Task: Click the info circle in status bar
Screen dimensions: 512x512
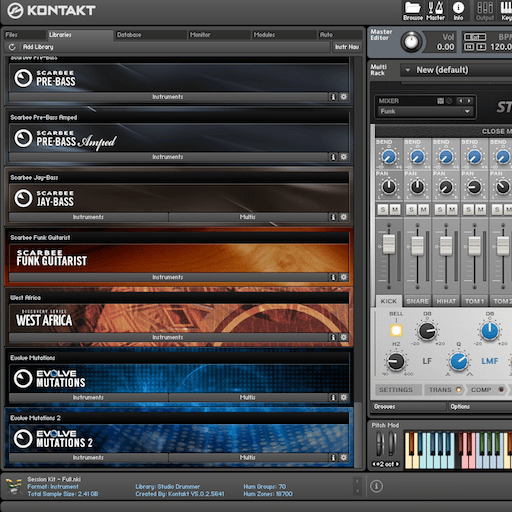Action: 376,486
